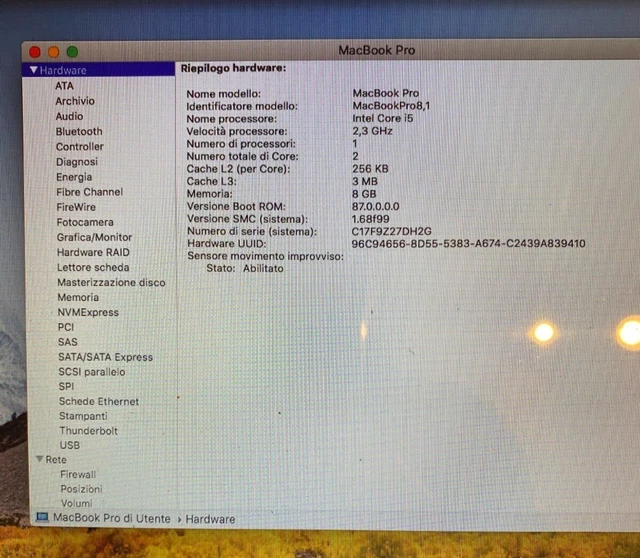The image size is (640, 558).
Task: Select SATA/SATA Express entry
Action: [x=105, y=357]
